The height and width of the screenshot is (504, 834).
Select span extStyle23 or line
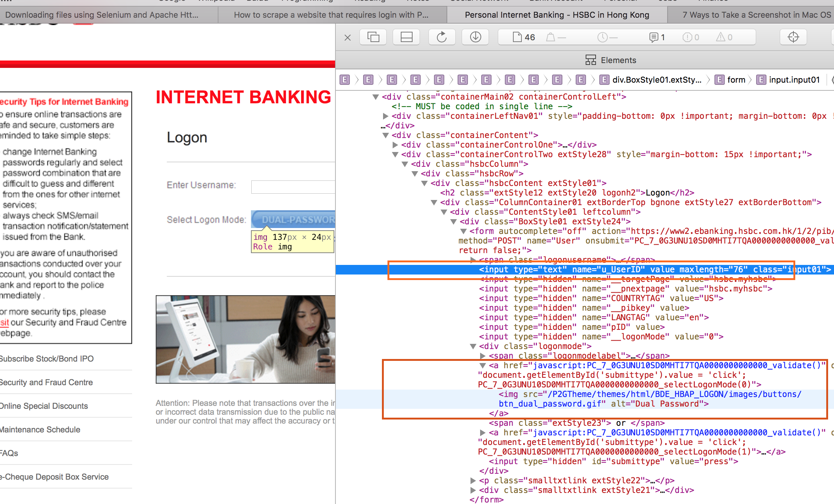(577, 423)
